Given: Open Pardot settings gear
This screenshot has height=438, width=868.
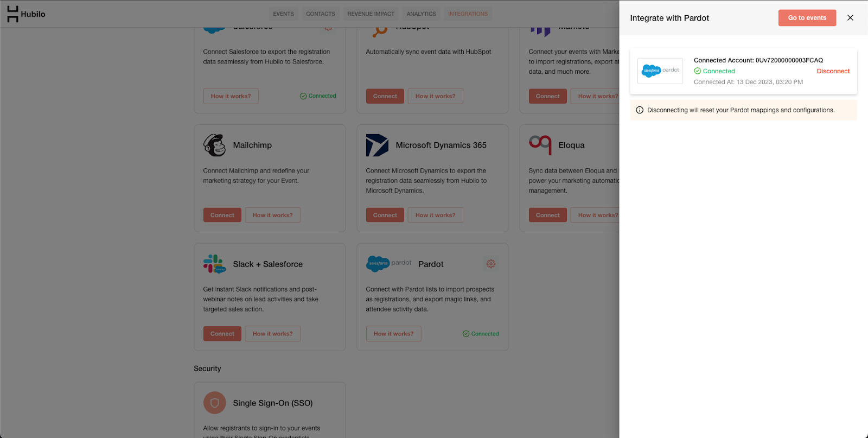Looking at the screenshot, I should 491,264.
